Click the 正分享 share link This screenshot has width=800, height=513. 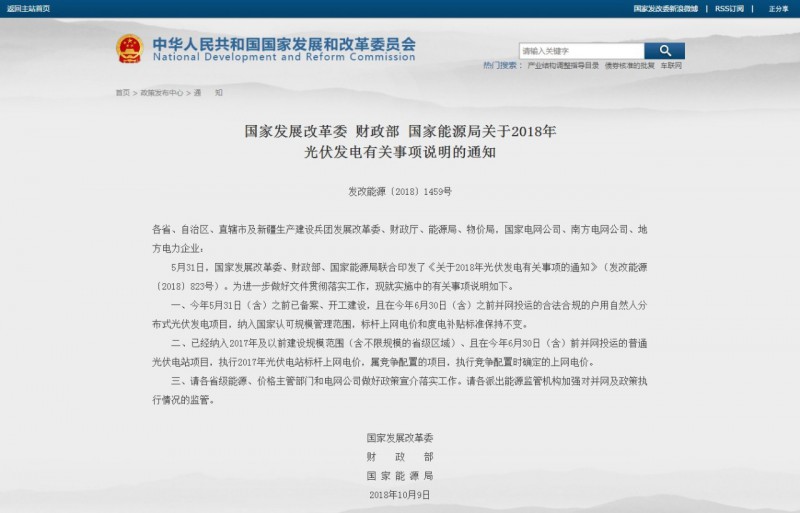click(x=778, y=8)
